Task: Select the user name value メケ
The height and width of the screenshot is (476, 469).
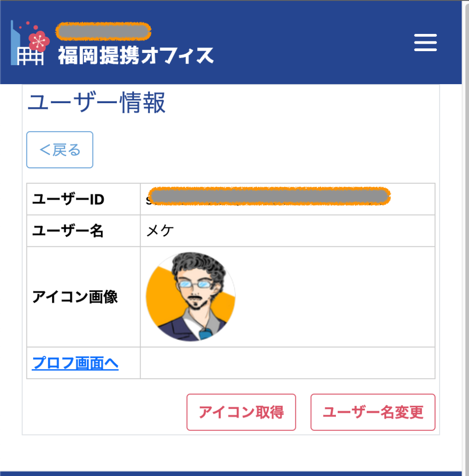Action: [160, 231]
